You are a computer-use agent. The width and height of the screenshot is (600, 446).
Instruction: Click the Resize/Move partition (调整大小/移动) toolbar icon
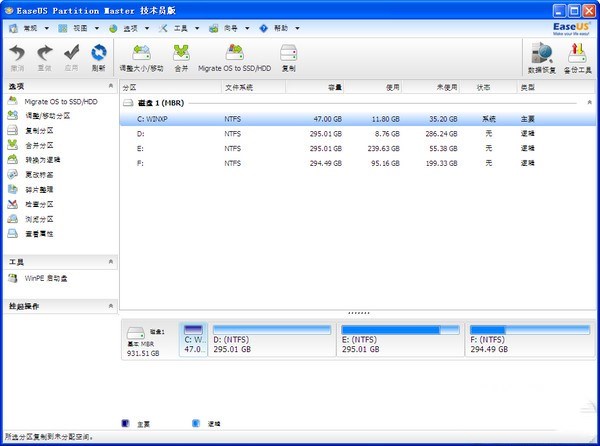tap(140, 56)
